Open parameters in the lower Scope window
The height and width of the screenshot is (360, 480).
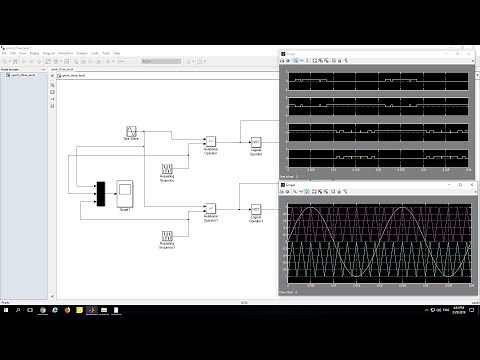pos(288,191)
